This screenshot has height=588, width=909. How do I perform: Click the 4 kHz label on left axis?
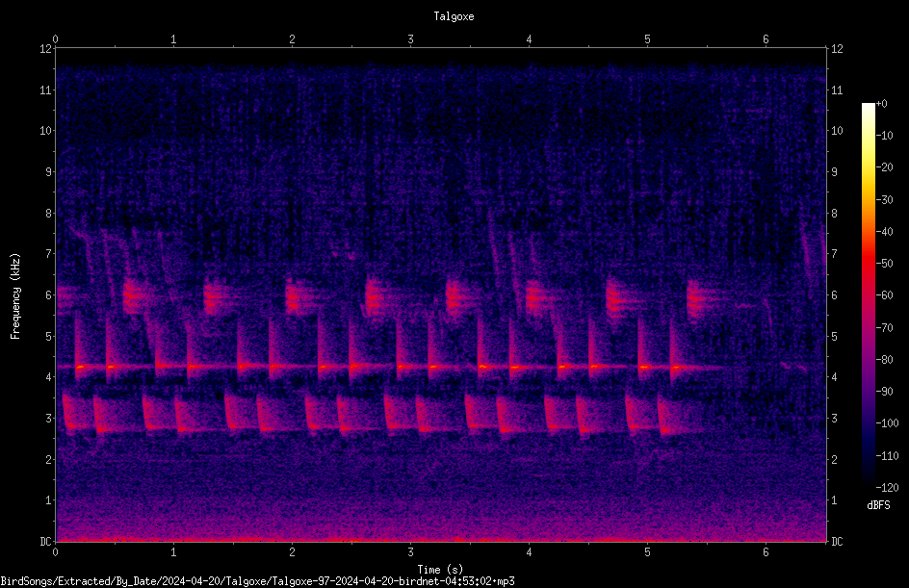click(49, 377)
